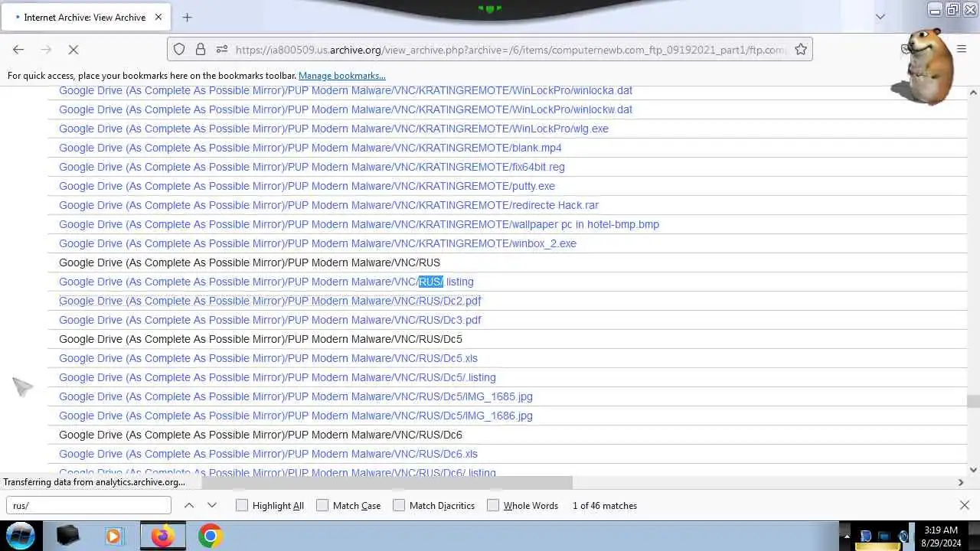Open the media player taskbar icon
The height and width of the screenshot is (551, 980).
[114, 536]
